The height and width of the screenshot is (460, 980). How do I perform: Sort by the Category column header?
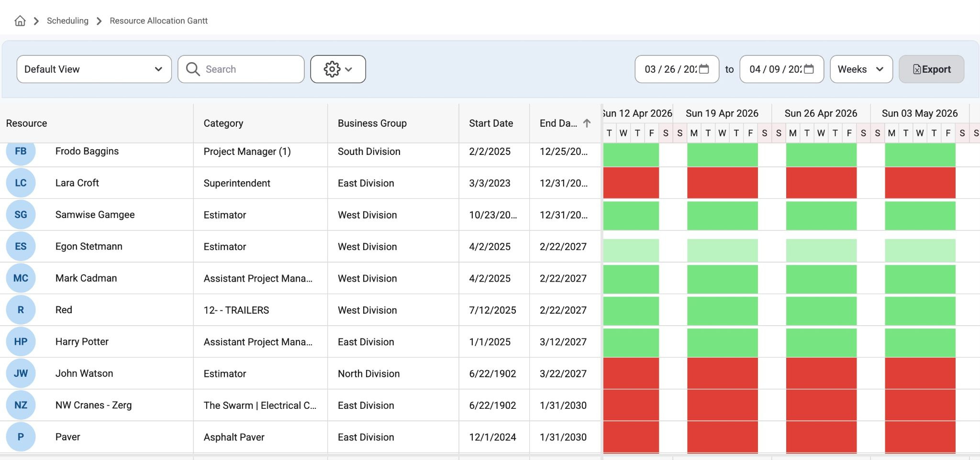223,123
